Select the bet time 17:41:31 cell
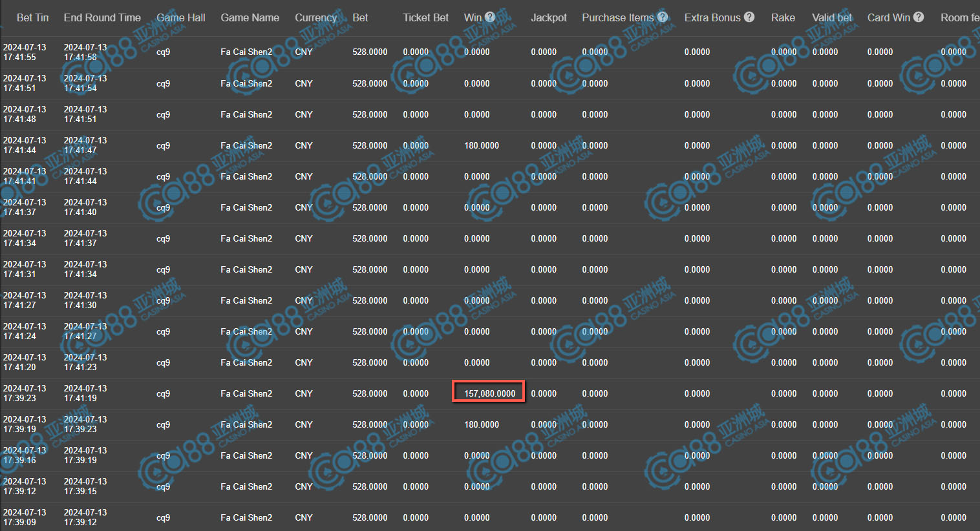 (x=25, y=269)
